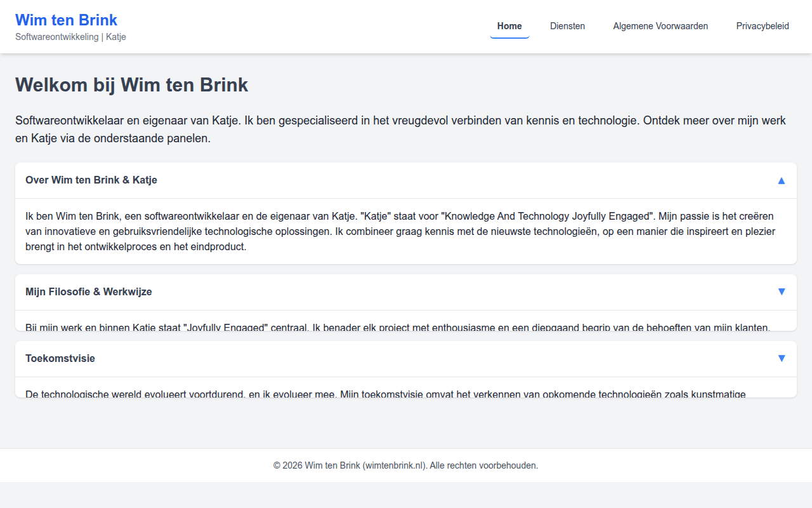Click the Toekomstvisie heading text
The width and height of the screenshot is (812, 508).
(60, 358)
